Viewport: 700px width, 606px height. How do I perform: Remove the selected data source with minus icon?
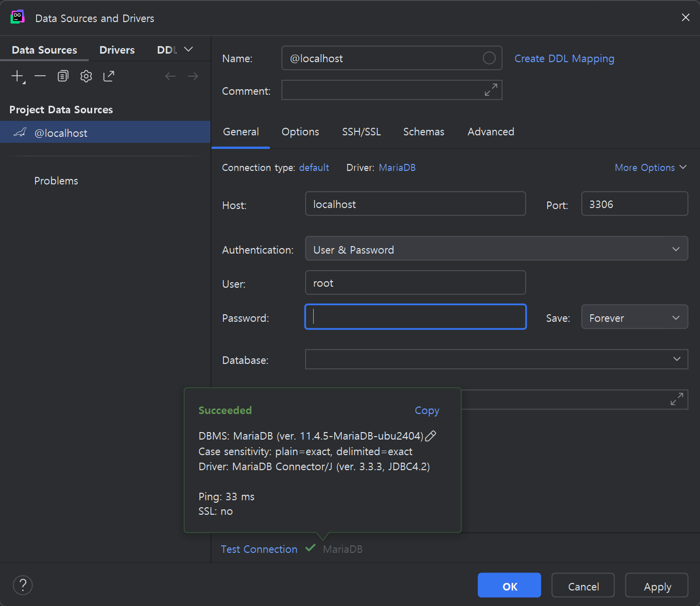pyautogui.click(x=40, y=76)
